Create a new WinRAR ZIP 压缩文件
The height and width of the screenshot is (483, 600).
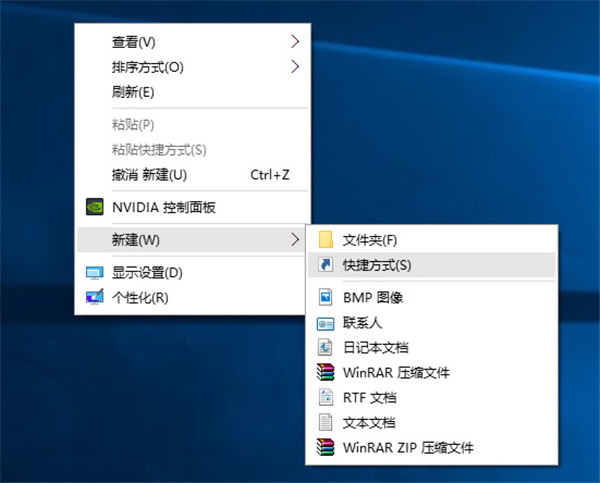point(432,447)
